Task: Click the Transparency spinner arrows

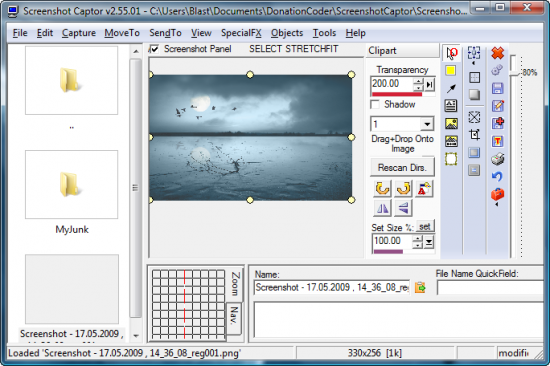Action: coord(418,84)
